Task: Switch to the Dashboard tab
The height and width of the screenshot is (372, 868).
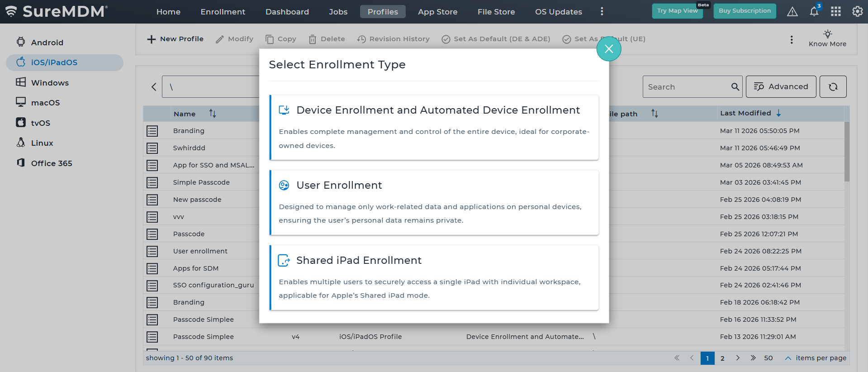Action: tap(287, 12)
